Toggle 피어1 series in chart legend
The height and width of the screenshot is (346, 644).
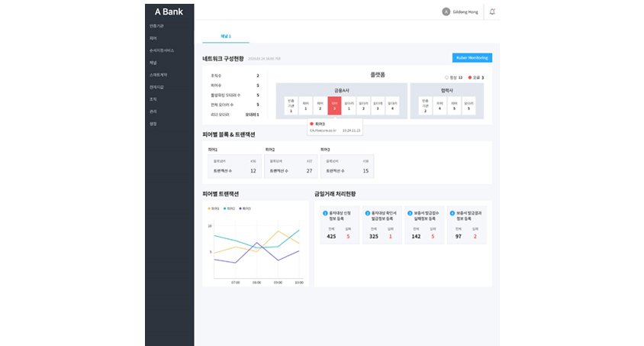[213, 208]
